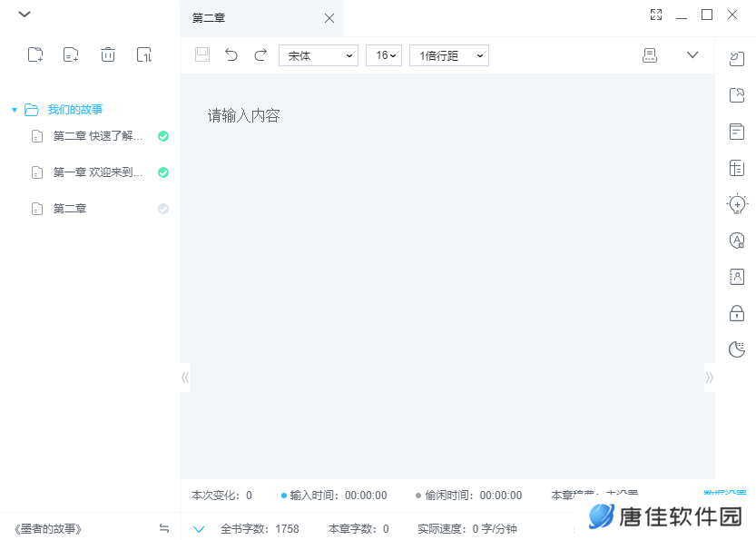The image size is (756, 540).
Task: Open the find text A icon
Action: pos(737,241)
